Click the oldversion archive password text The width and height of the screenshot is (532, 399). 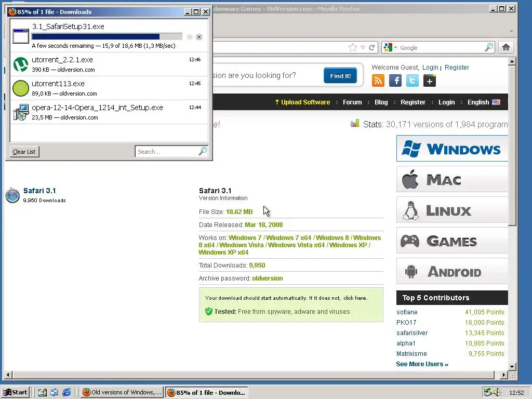tap(268, 278)
